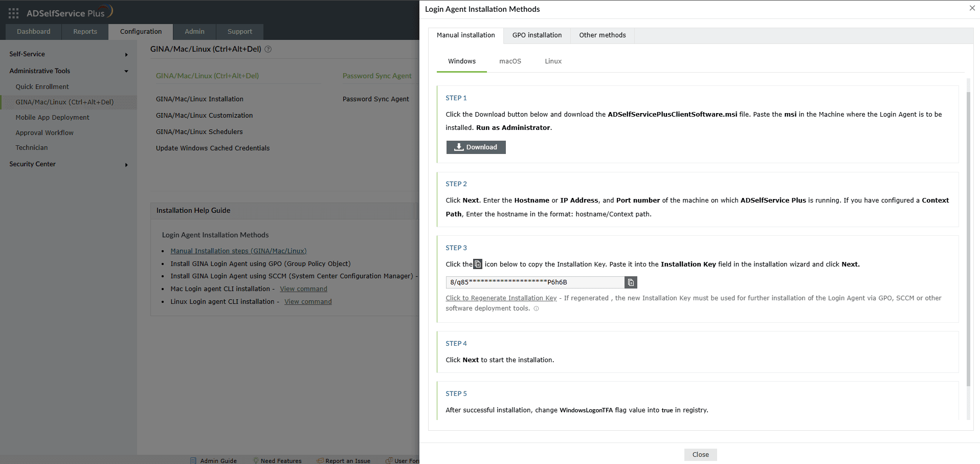
Task: Click the Report an Issue footer icon
Action: [x=320, y=459]
